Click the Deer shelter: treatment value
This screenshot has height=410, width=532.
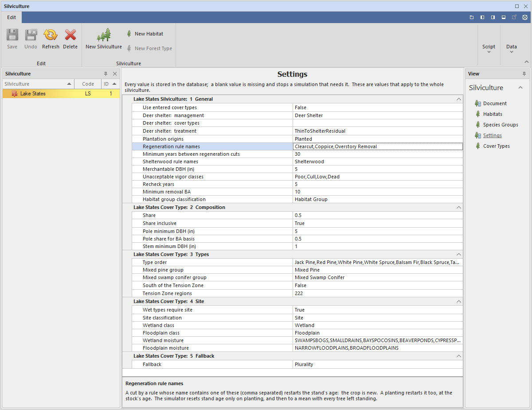378,131
